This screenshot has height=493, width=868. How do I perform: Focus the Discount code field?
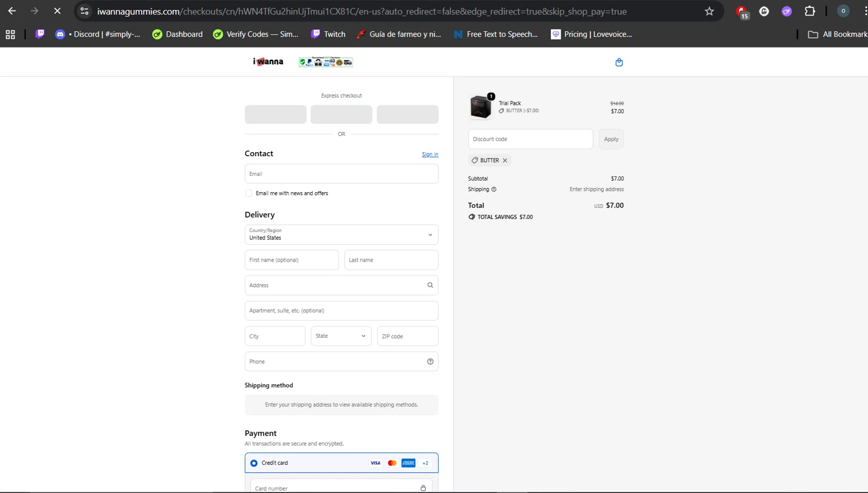tap(531, 139)
